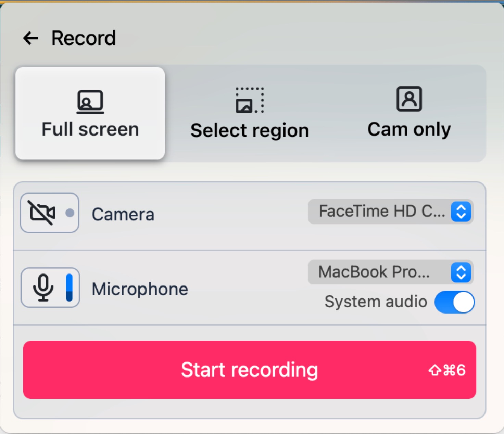Click the crossed-out camera icon
Viewport: 504px width, 434px height.
pyautogui.click(x=42, y=213)
